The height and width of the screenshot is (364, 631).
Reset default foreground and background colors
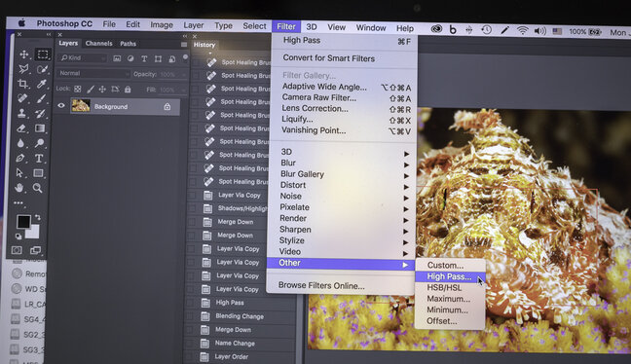(x=19, y=237)
